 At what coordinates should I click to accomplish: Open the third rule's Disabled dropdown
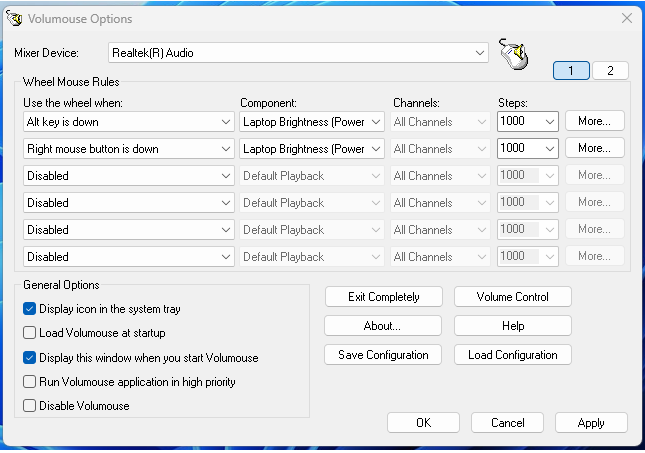coord(129,176)
